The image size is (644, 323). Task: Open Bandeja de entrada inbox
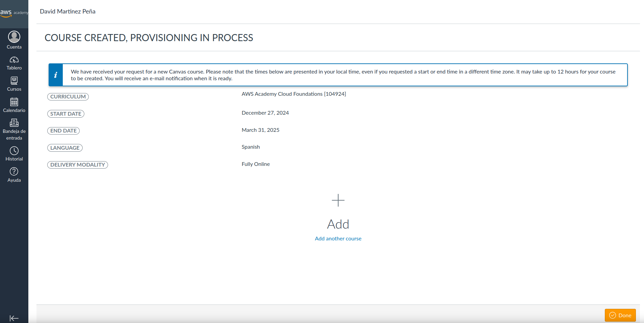(x=14, y=123)
